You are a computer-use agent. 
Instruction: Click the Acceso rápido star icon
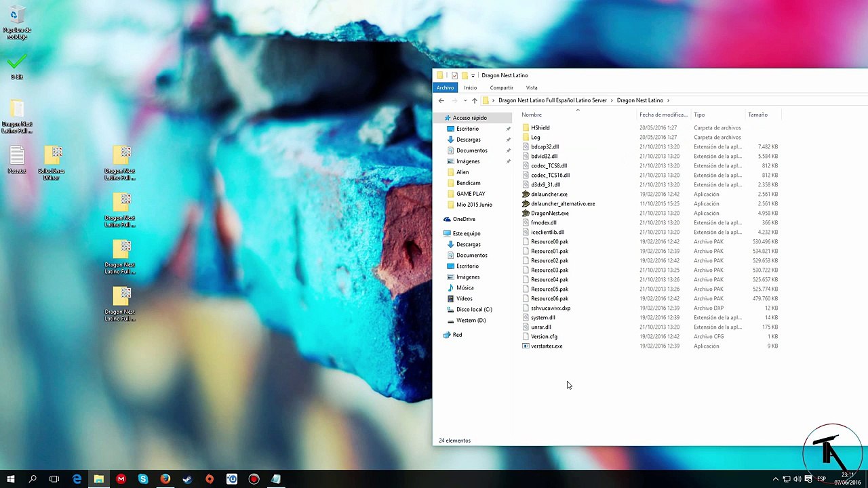pyautogui.click(x=448, y=118)
